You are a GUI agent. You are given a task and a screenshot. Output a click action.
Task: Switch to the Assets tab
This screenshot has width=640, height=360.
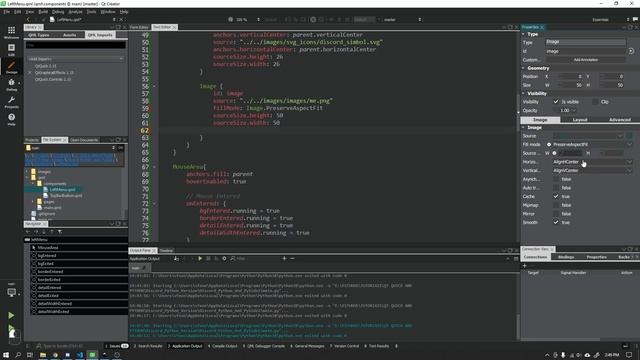pyautogui.click(x=70, y=35)
